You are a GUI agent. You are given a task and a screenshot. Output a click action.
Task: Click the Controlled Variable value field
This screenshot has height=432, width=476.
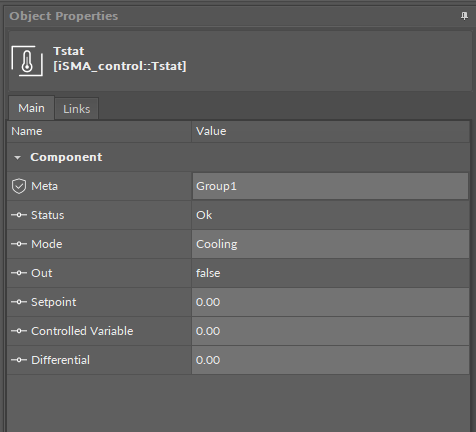(x=330, y=331)
